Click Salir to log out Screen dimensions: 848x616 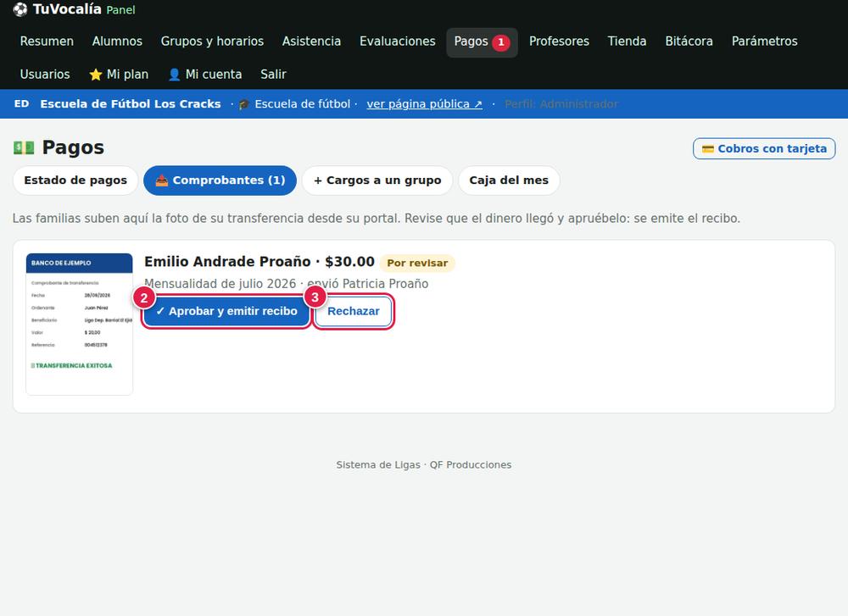[273, 75]
